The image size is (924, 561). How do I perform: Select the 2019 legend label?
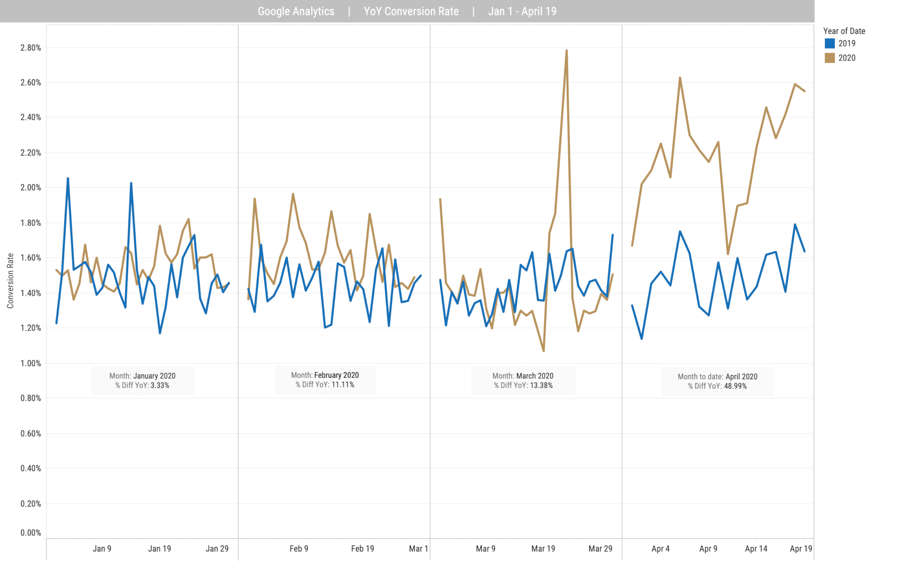pos(847,43)
